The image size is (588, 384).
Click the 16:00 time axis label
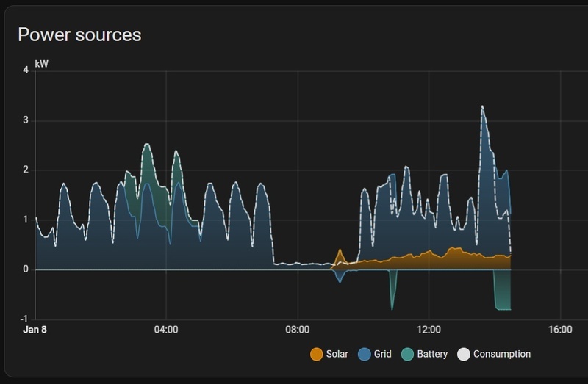point(560,330)
